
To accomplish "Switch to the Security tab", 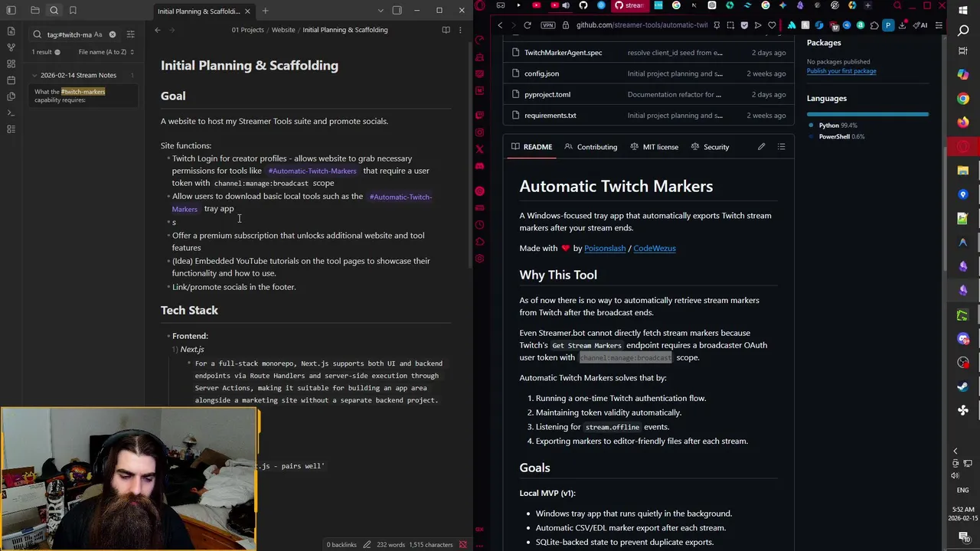I will (709, 147).
